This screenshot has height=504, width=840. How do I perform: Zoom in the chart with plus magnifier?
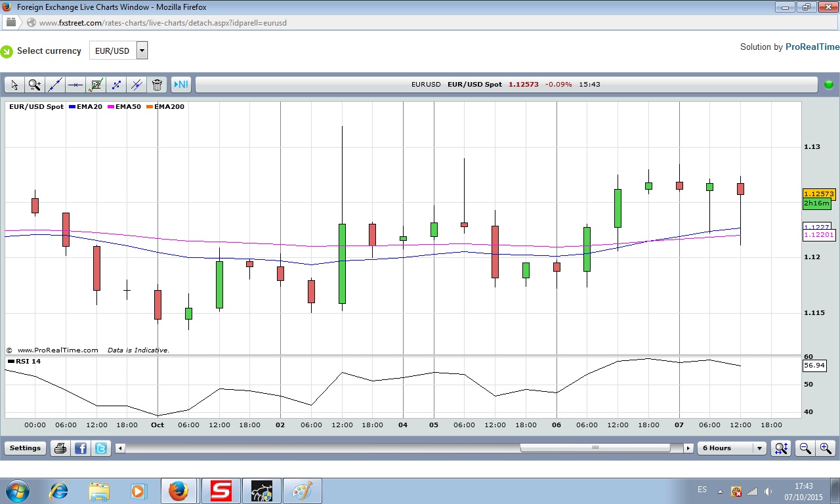(x=826, y=448)
